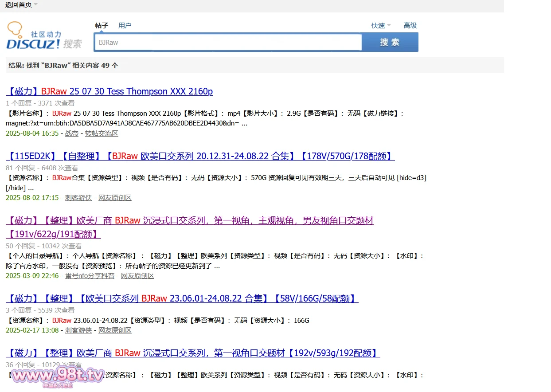The image size is (551, 392).
Task: Open the 115ED2K 自整理 178V/570G post
Action: tap(200, 156)
